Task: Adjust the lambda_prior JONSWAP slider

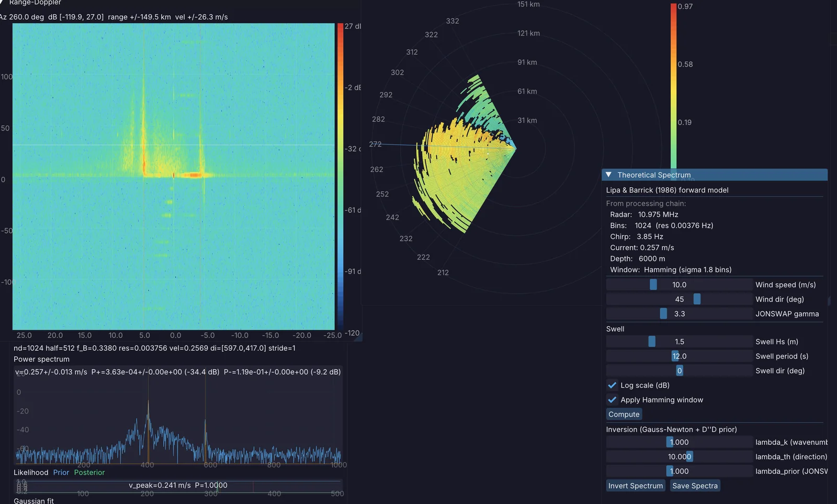Action: point(679,471)
